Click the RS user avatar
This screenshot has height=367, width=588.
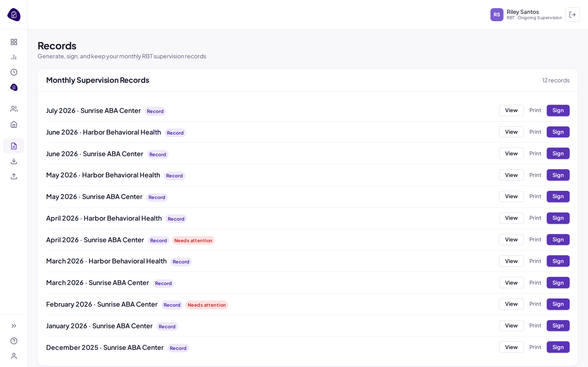pos(497,14)
